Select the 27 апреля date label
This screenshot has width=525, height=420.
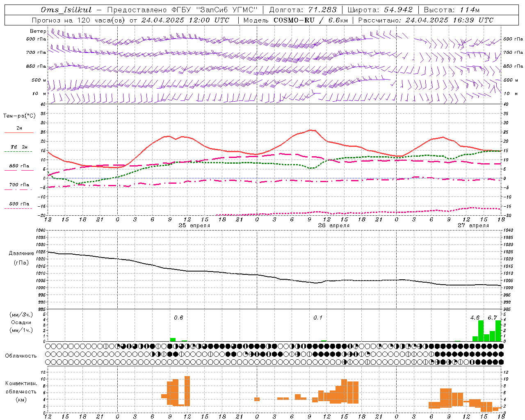tap(473, 225)
